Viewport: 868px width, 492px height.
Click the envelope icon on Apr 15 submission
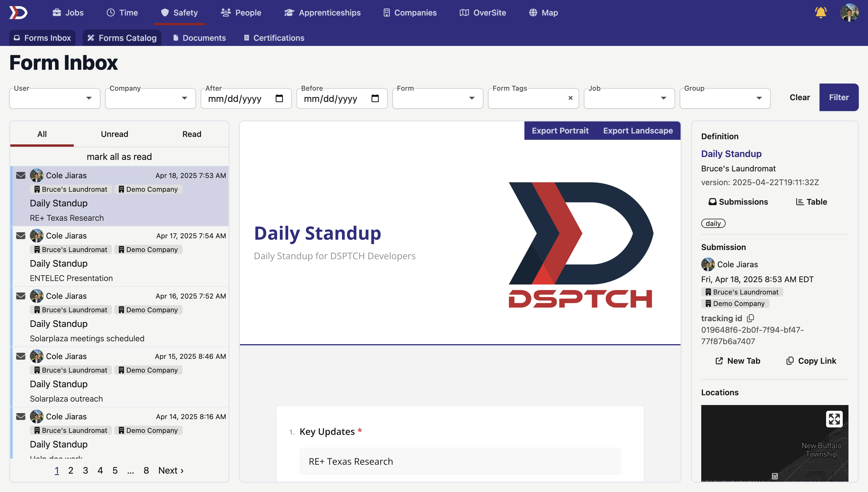pos(21,356)
